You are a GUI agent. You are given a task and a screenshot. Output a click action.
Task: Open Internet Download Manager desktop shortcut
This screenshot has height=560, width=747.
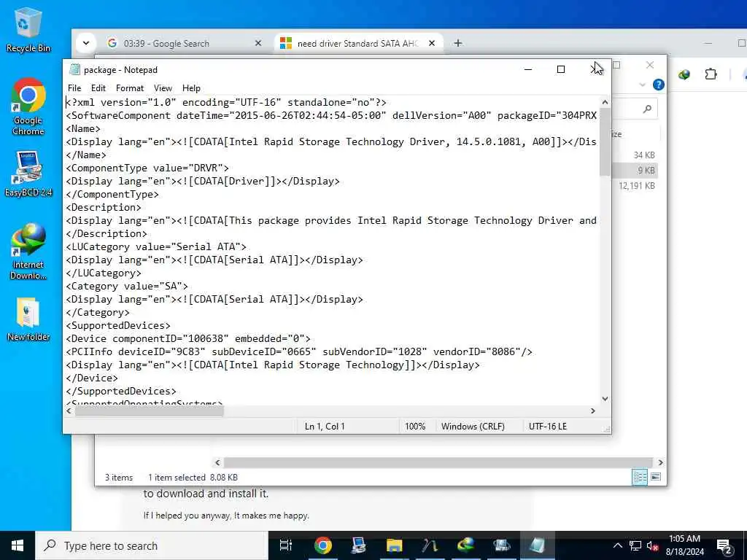click(28, 251)
